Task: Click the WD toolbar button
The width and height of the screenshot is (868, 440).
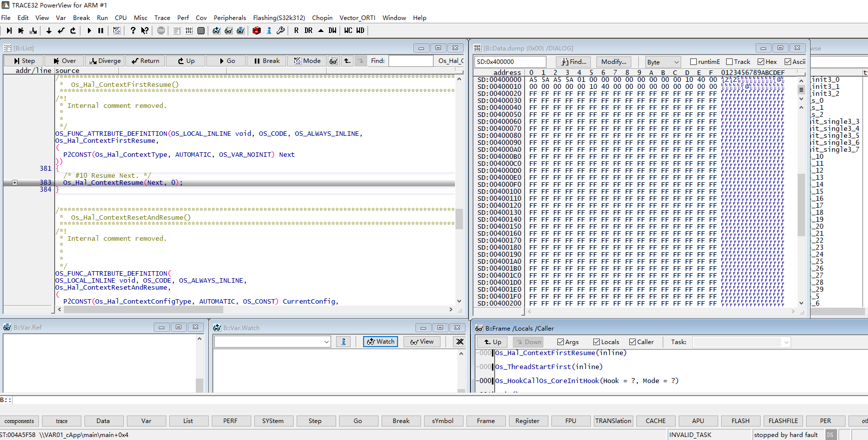Action: click(360, 30)
